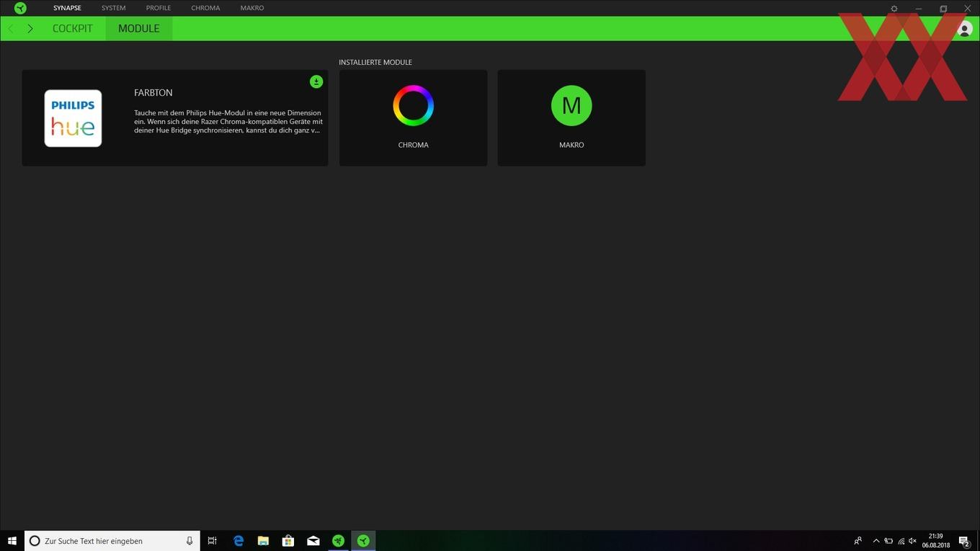The height and width of the screenshot is (551, 980).
Task: Click the CHROMA module label
Action: [414, 145]
